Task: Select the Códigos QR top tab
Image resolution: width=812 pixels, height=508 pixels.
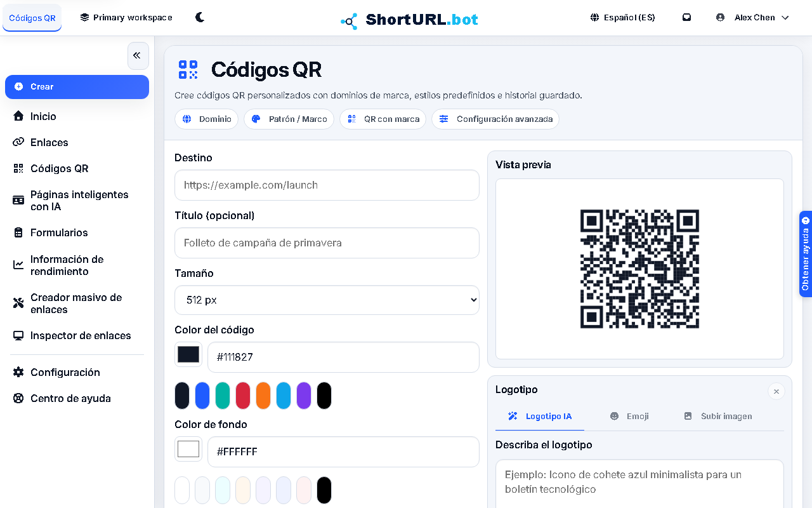Action: (32, 18)
